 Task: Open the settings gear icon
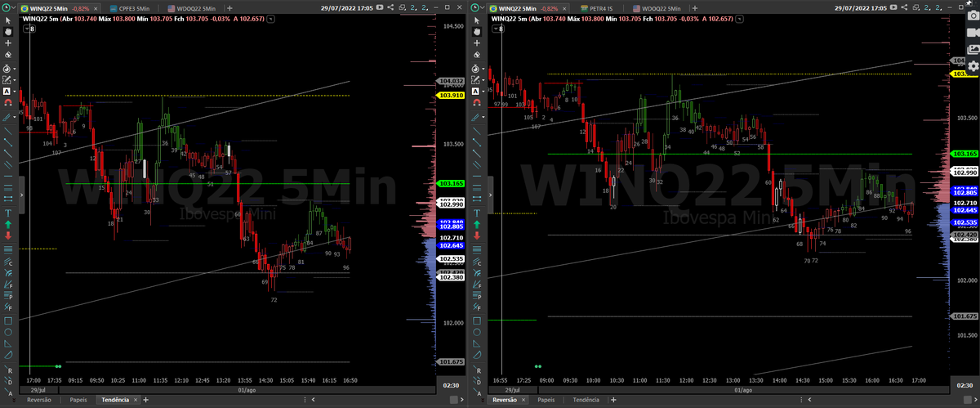coord(972,67)
